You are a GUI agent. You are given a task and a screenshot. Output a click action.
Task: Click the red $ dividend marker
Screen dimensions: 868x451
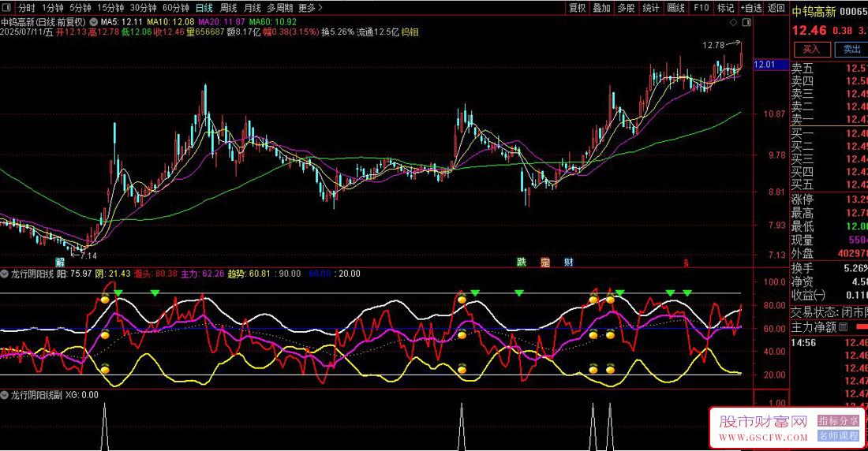[x=686, y=263]
